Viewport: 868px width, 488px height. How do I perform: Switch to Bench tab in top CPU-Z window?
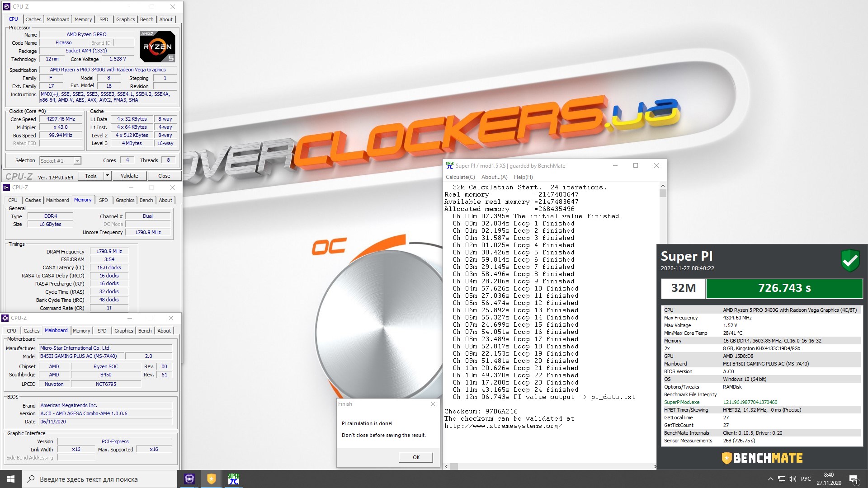point(146,19)
